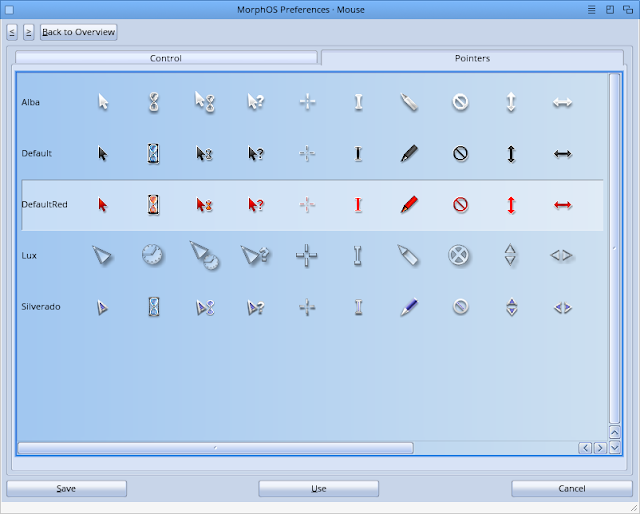Click the Alba text I-beam pointer
The image size is (640, 514).
tap(358, 102)
